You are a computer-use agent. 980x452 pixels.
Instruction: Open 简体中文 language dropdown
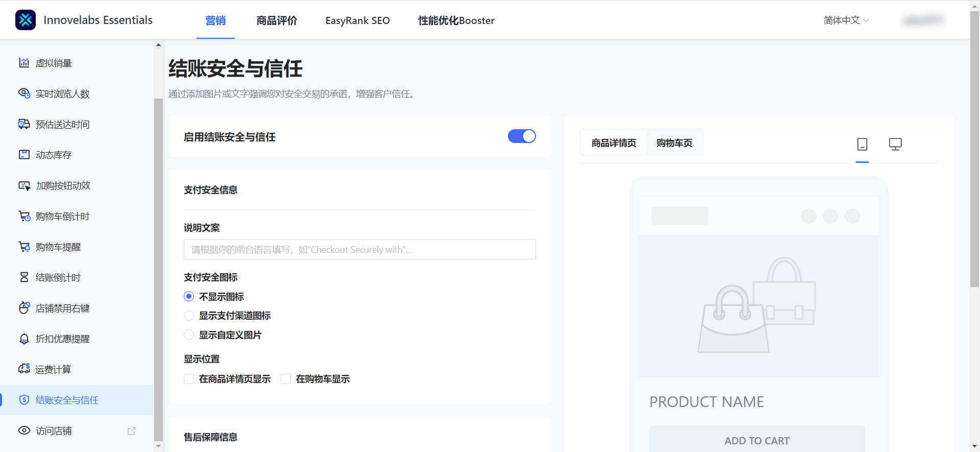(x=846, y=20)
